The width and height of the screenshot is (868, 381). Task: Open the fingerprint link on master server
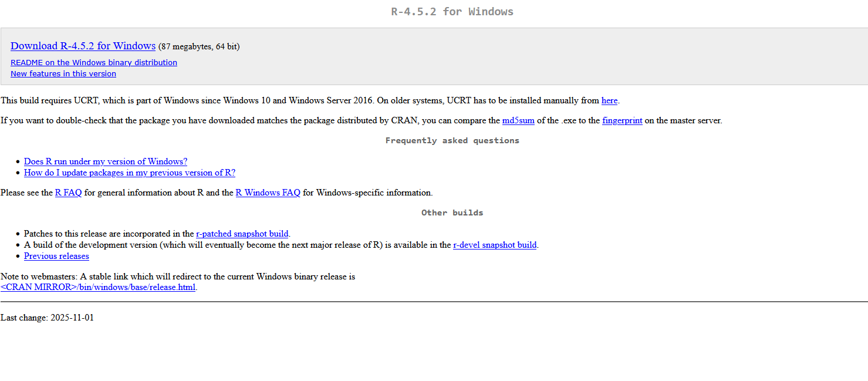[622, 120]
